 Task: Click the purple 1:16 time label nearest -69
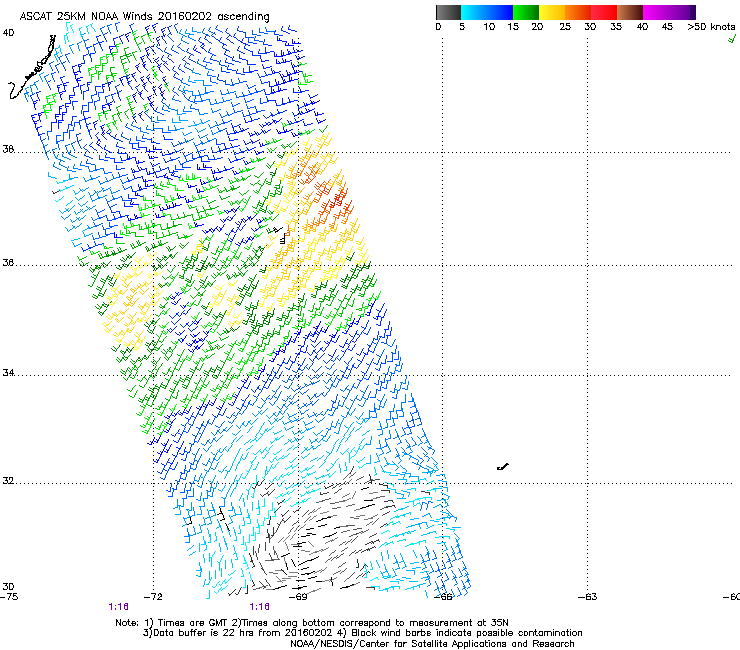click(x=260, y=607)
